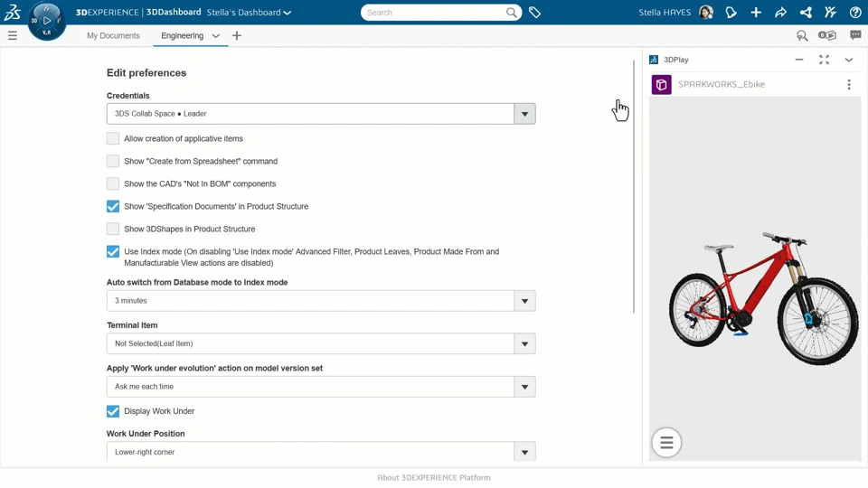Click the 3DPlay widget logo icon

[x=654, y=60]
